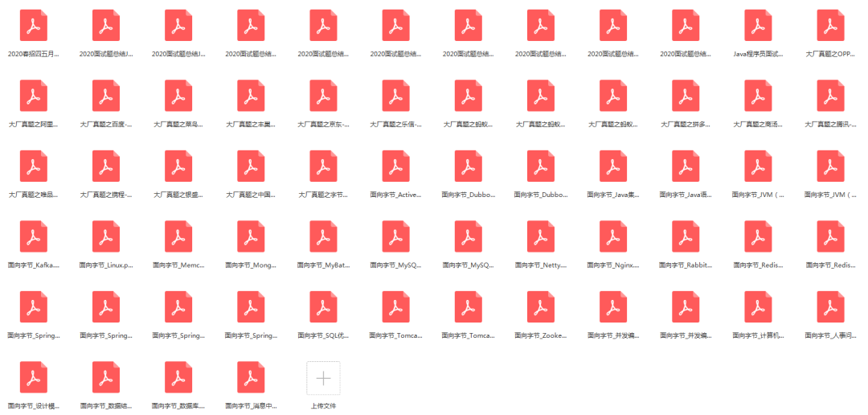868x415 pixels.
Task: Open the 面向字节_Nginx PDF file
Action: click(x=613, y=236)
